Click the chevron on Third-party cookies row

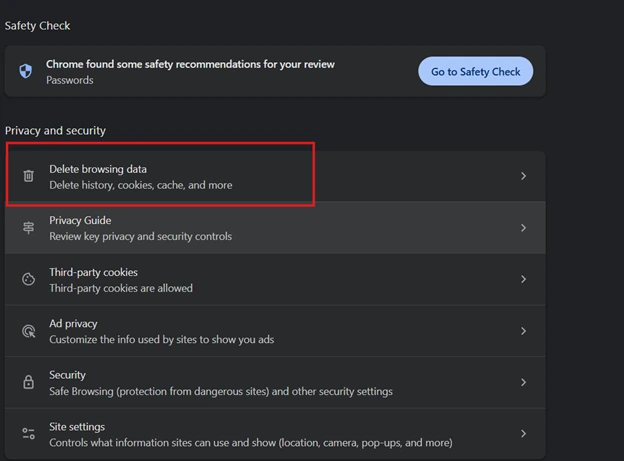coord(523,280)
